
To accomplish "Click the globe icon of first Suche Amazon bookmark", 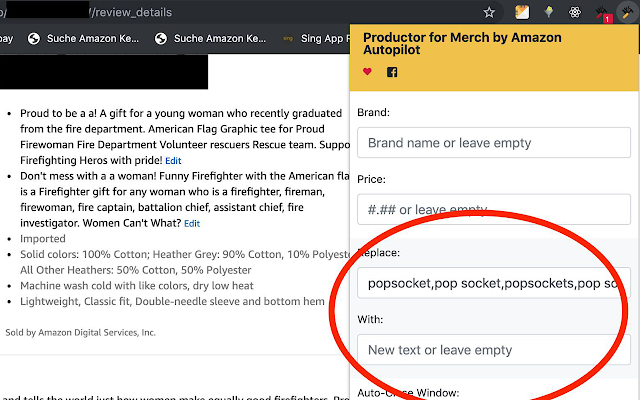I will (x=34, y=38).
